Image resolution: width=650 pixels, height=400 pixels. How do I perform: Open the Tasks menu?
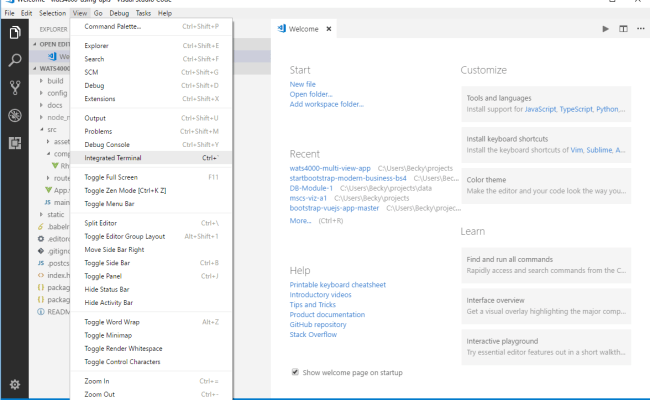pyautogui.click(x=143, y=13)
